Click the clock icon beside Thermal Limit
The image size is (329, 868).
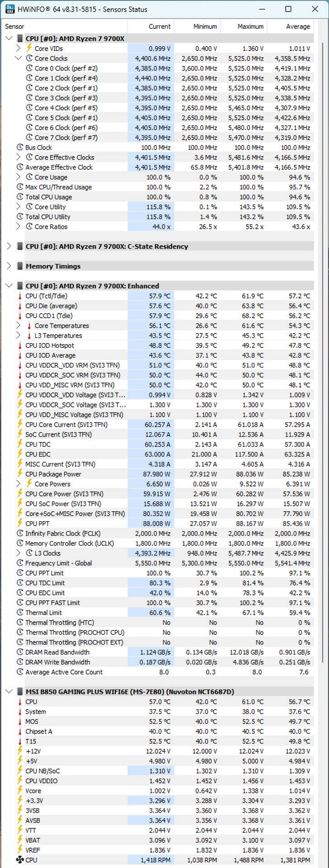[x=20, y=613]
